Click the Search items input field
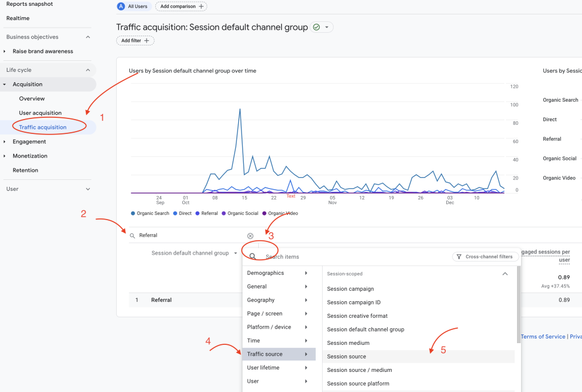The height and width of the screenshot is (392, 582). (x=345, y=257)
